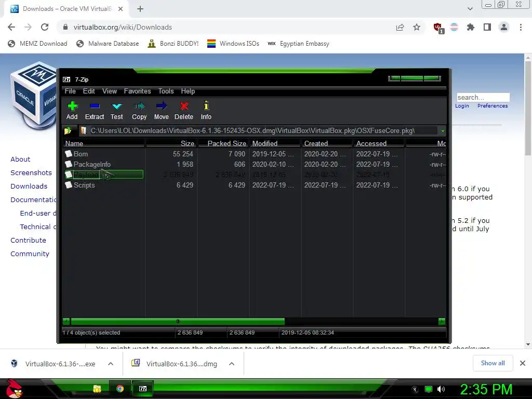Click the Extract toolbar icon
Screen dimensions: 532x399
click(x=95, y=111)
